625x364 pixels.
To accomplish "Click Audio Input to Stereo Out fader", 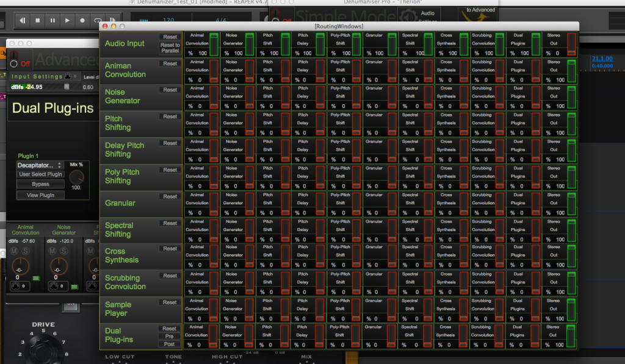I will (x=571, y=45).
